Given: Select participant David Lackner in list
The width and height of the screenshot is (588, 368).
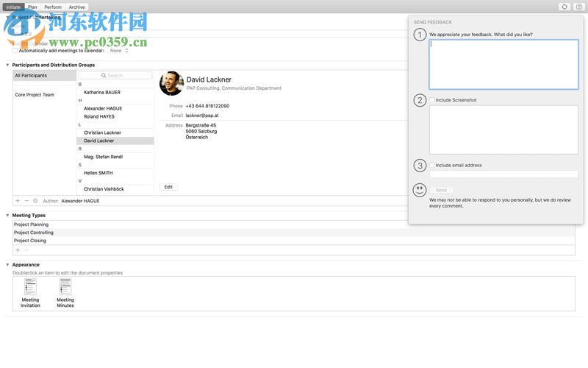Looking at the screenshot, I should point(115,141).
